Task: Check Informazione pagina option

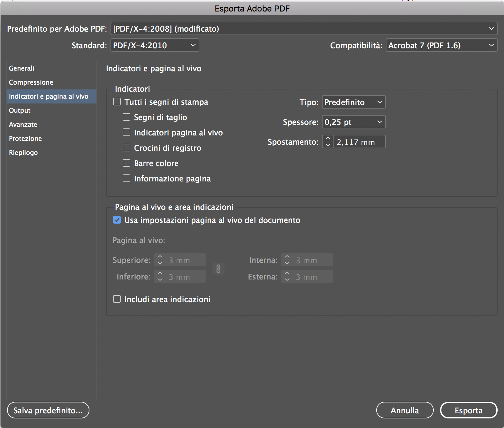Action: (x=126, y=178)
